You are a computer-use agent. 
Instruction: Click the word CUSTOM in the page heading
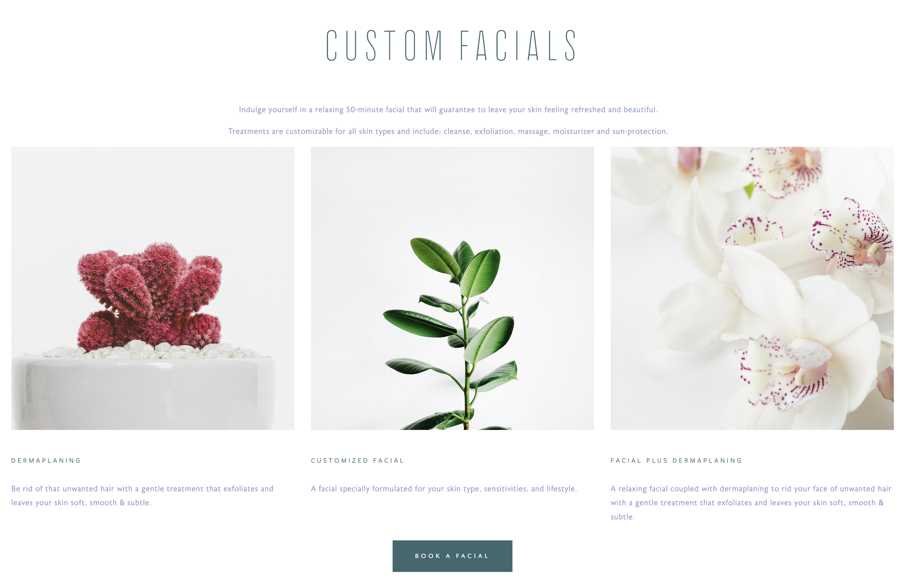point(385,45)
